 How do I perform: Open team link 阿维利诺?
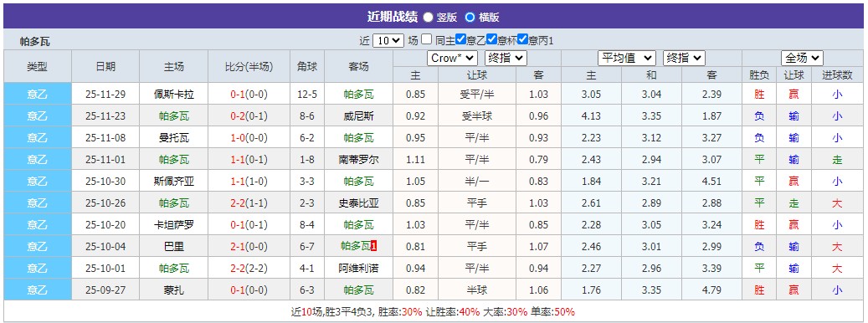359,269
